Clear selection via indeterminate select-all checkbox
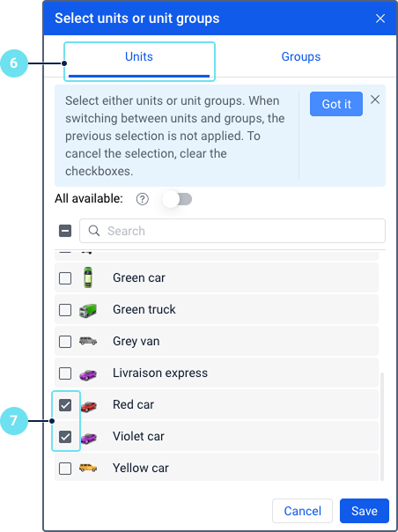The image size is (398, 532). 65,231
